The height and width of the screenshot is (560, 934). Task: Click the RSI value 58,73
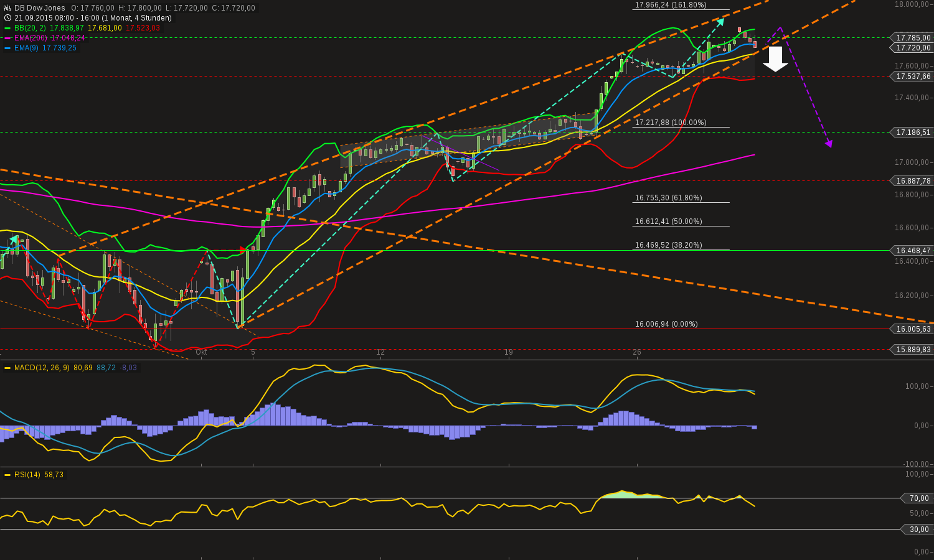[54, 475]
